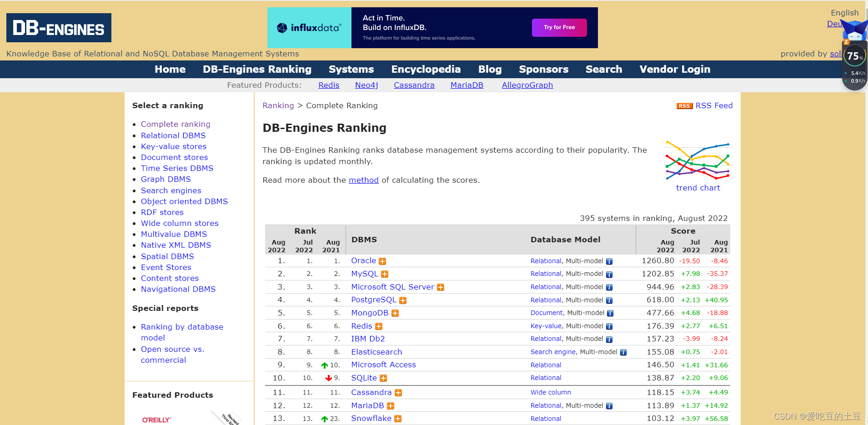
Task: Open the Search menu item
Action: click(x=604, y=69)
